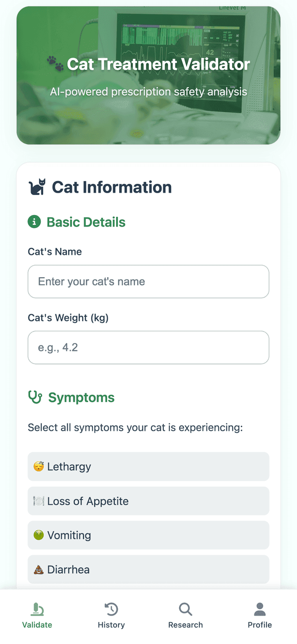Click the Cat's Weight input field

[x=148, y=347]
